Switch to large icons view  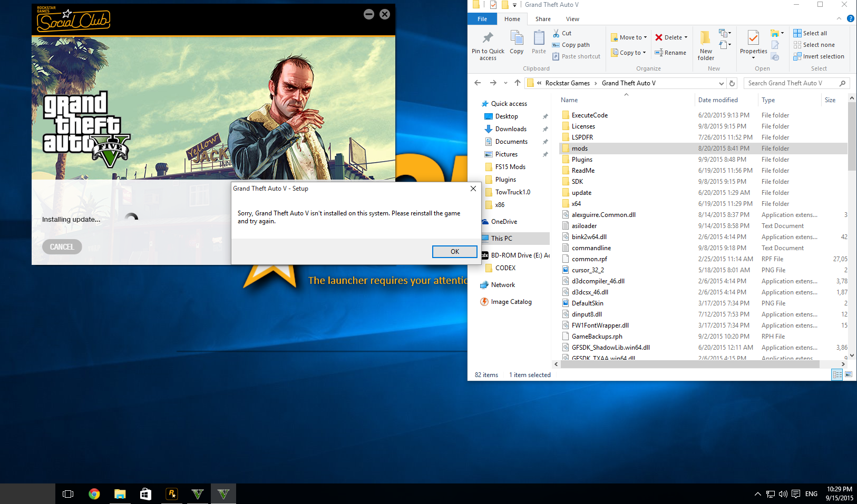(849, 374)
